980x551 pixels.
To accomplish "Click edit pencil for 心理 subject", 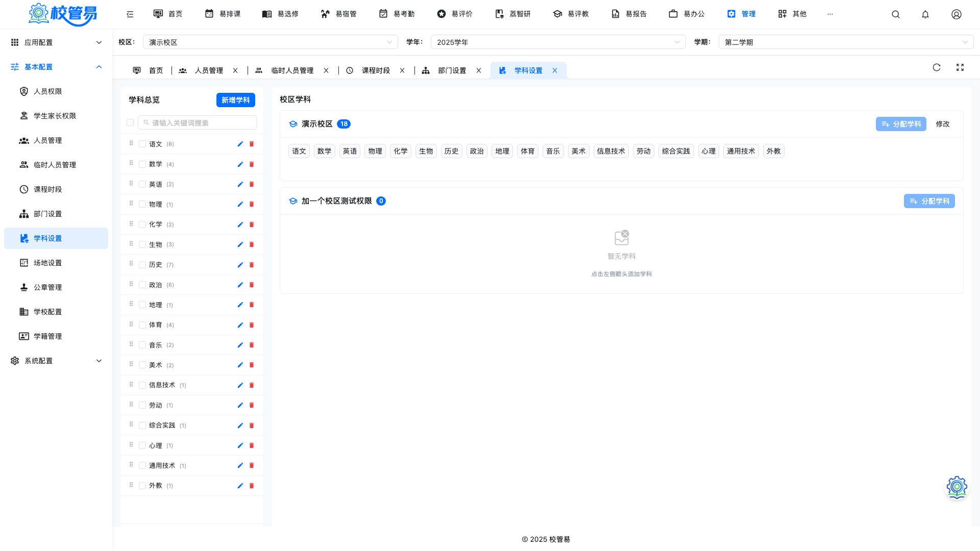I will coord(240,445).
